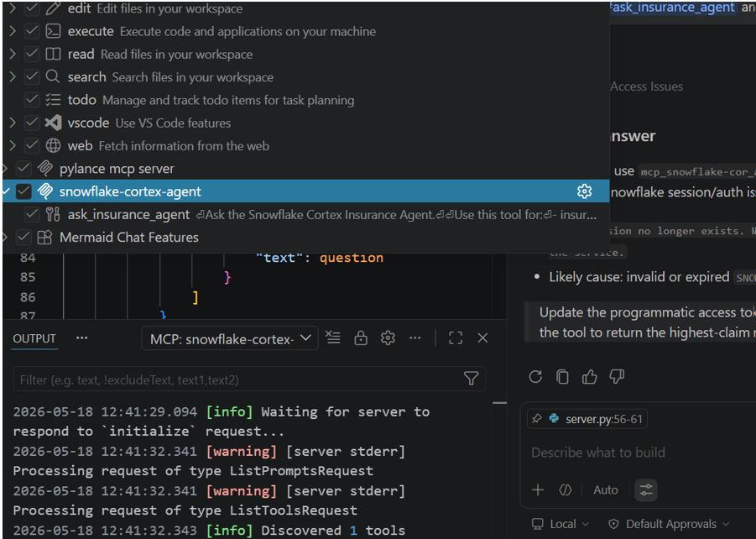Open snowflake-cortex-agent settings gear

[584, 191]
